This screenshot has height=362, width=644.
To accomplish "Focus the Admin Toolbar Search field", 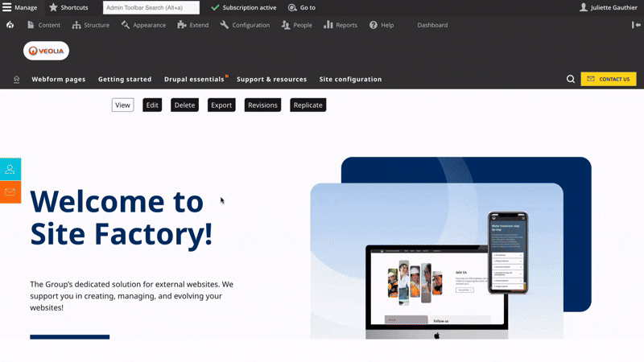I will click(151, 7).
